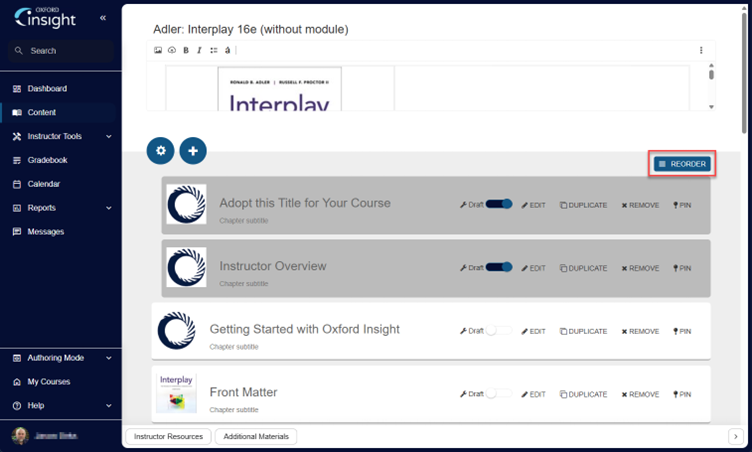Remove the Front Matter chapter
Viewport: 752px width, 452px height.
(x=640, y=394)
